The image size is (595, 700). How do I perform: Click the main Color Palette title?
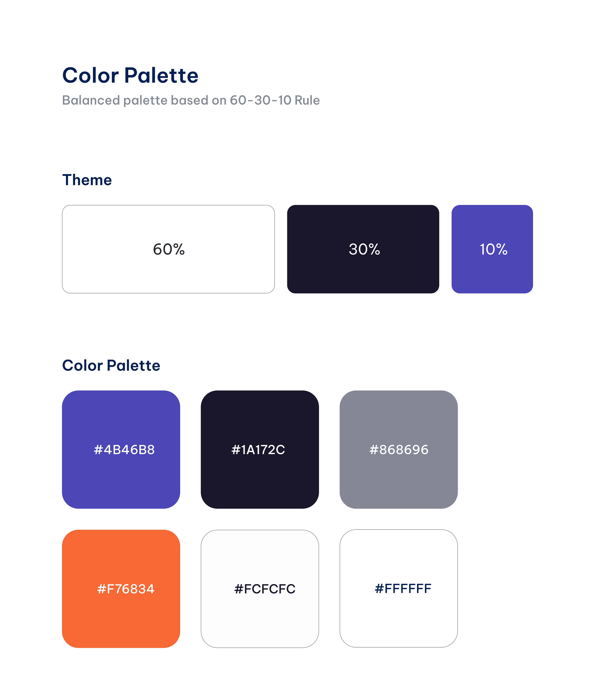[x=130, y=75]
